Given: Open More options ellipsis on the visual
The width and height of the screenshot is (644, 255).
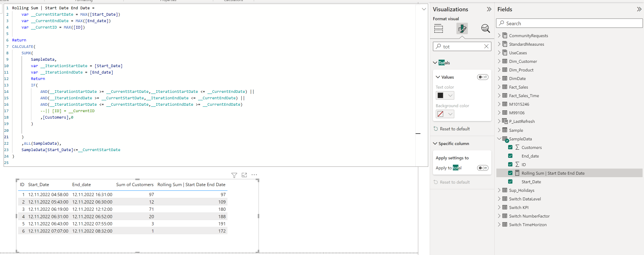Looking at the screenshot, I should coord(254,175).
